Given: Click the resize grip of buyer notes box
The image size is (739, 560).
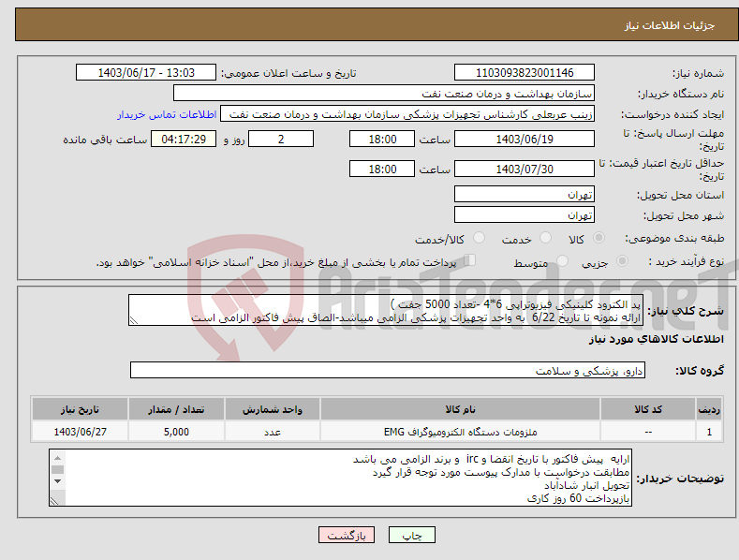Looking at the screenshot, I should pyautogui.click(x=54, y=501).
